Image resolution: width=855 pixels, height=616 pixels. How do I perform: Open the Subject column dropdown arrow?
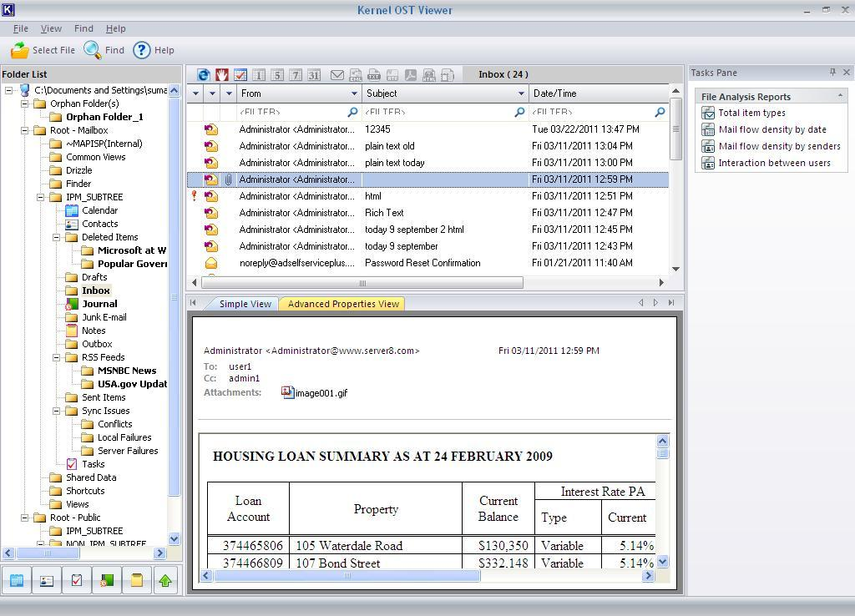pos(521,93)
